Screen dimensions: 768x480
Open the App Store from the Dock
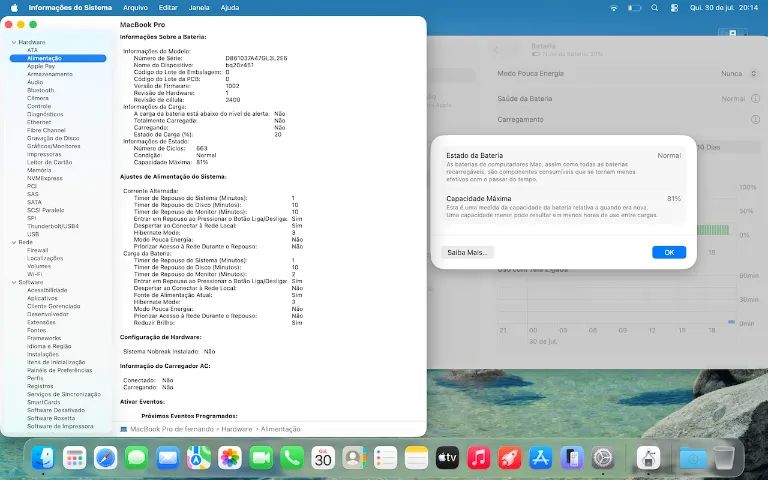[x=541, y=458]
